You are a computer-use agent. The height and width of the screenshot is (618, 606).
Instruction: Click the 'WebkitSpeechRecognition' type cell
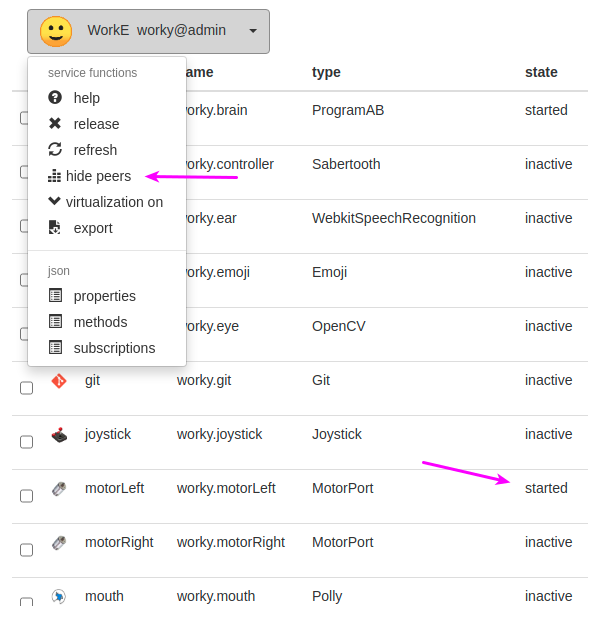[x=394, y=218]
